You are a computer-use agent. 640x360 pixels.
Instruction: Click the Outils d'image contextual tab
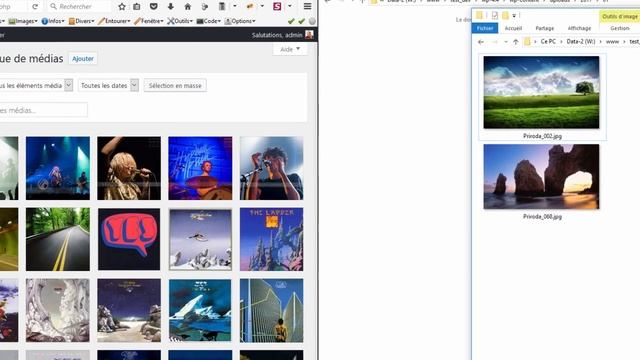click(x=620, y=16)
